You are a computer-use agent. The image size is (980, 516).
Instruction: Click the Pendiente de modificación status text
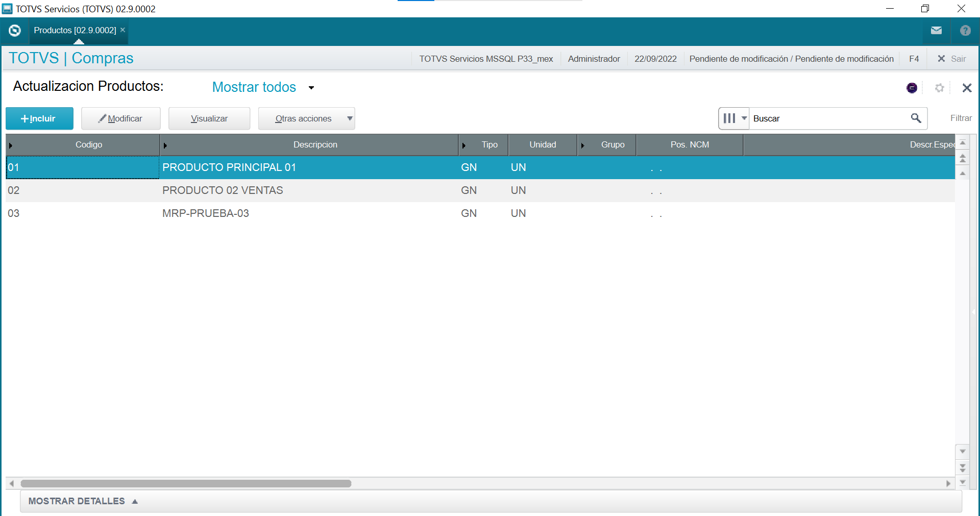coord(791,59)
